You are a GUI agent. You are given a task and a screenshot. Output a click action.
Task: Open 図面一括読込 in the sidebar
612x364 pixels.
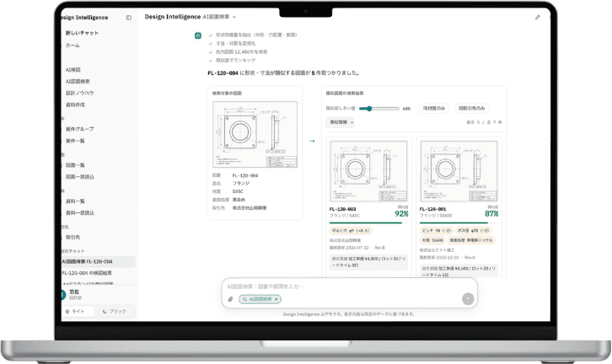click(80, 177)
